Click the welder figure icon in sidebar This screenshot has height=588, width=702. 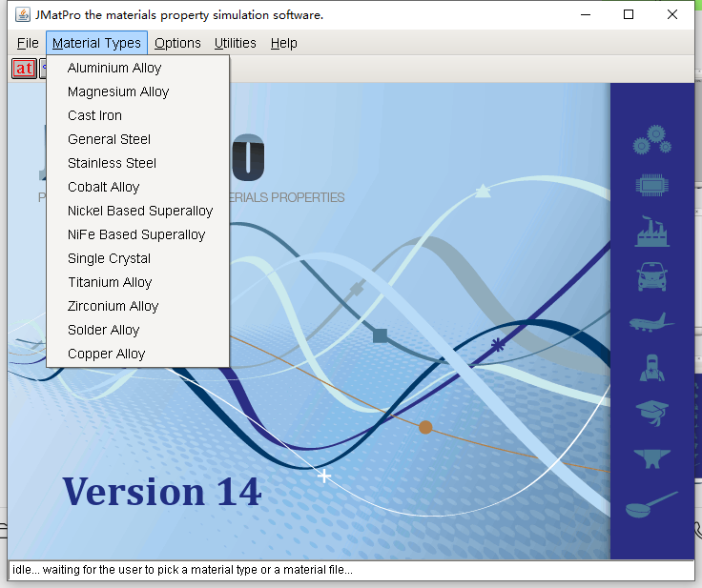tap(651, 367)
